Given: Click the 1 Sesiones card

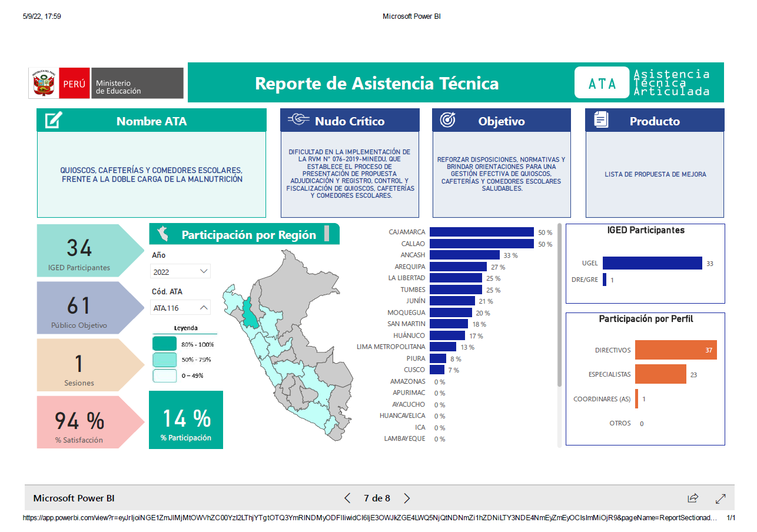Looking at the screenshot, I should [x=89, y=365].
